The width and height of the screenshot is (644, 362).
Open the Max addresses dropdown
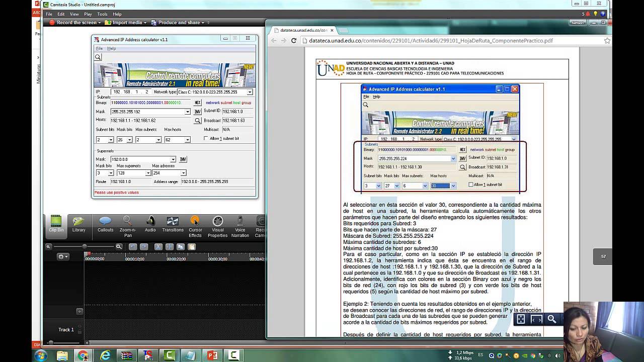click(x=183, y=173)
